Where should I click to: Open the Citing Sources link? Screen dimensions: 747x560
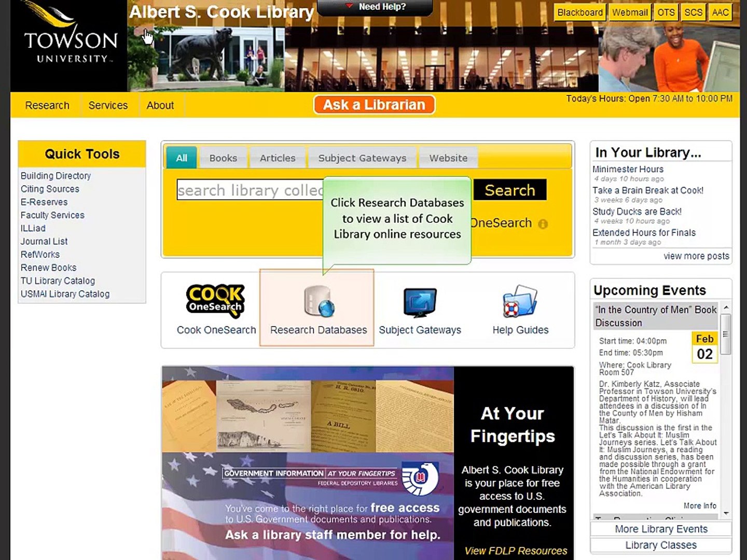(x=50, y=189)
